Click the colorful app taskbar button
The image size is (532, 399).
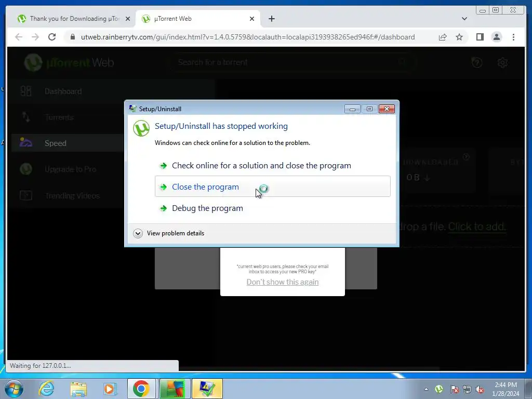(x=175, y=389)
